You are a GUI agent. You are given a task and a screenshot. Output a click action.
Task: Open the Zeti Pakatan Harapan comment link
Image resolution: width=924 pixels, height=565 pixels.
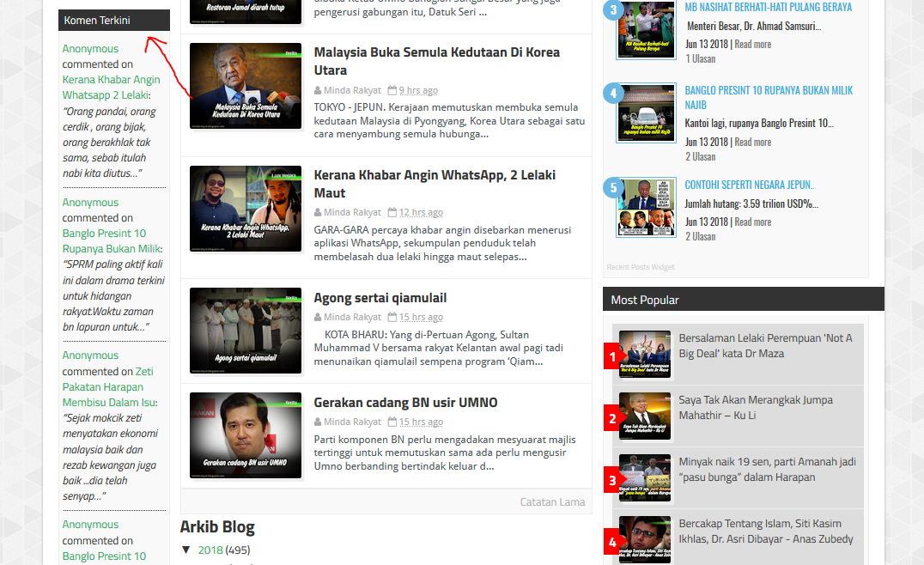(x=108, y=387)
